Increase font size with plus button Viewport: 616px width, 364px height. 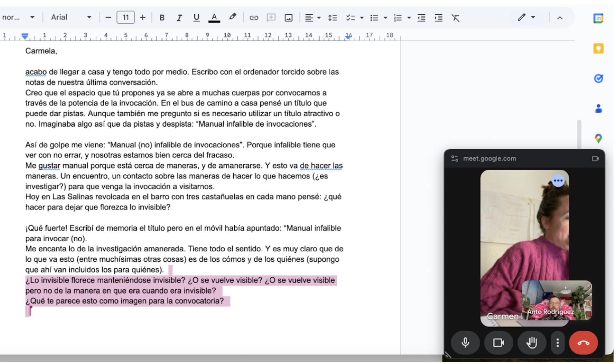coord(142,17)
